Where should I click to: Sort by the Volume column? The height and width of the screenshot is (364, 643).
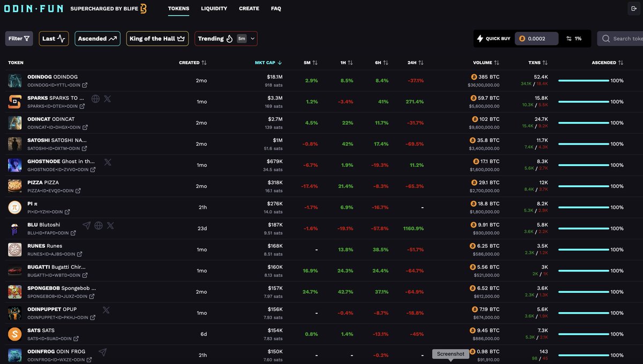[x=487, y=63]
